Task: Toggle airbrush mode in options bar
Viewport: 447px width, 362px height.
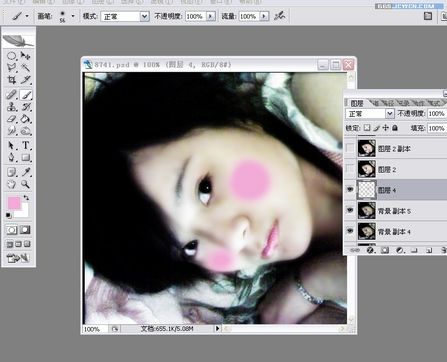Action: click(279, 16)
